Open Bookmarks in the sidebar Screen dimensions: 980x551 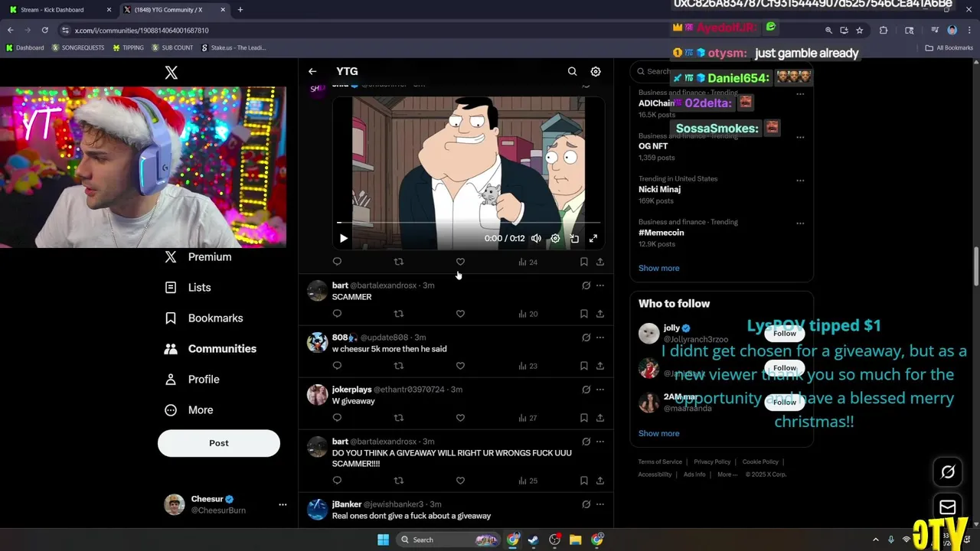pyautogui.click(x=204, y=318)
